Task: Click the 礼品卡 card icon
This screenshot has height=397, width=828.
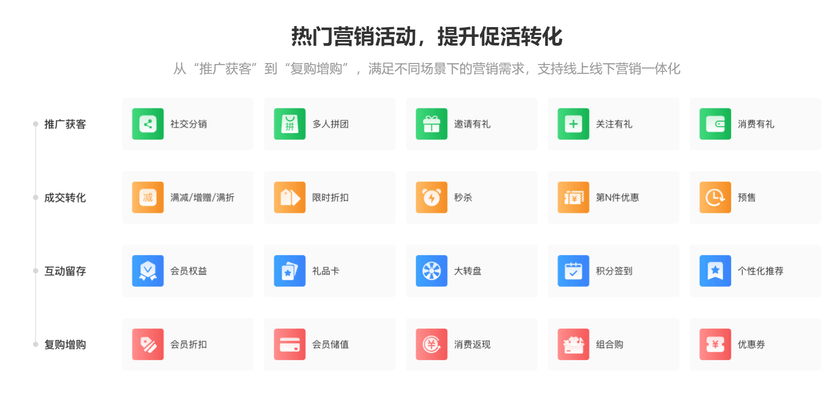Action: point(289,271)
